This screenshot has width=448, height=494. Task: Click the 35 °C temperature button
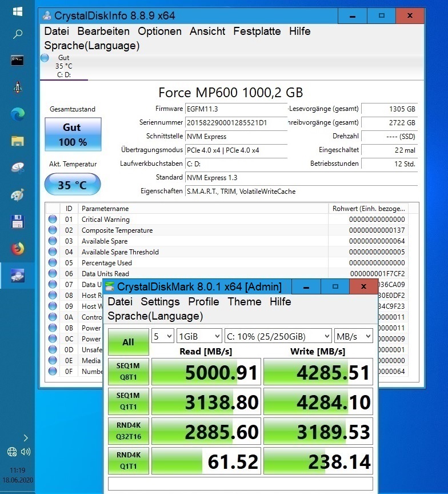tap(73, 184)
